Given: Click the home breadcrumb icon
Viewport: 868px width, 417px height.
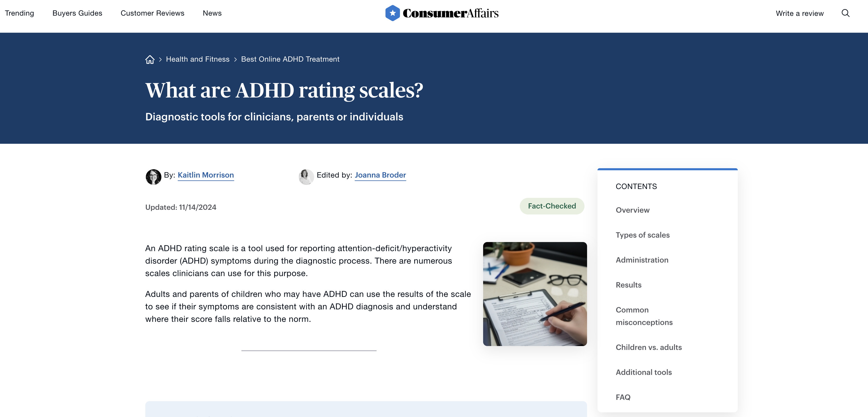Looking at the screenshot, I should point(150,59).
